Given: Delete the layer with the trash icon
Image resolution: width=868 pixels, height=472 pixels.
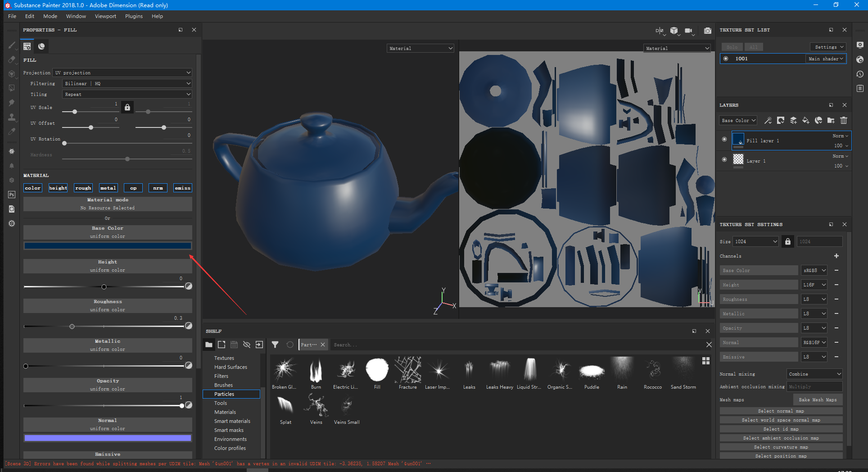Looking at the screenshot, I should 844,120.
